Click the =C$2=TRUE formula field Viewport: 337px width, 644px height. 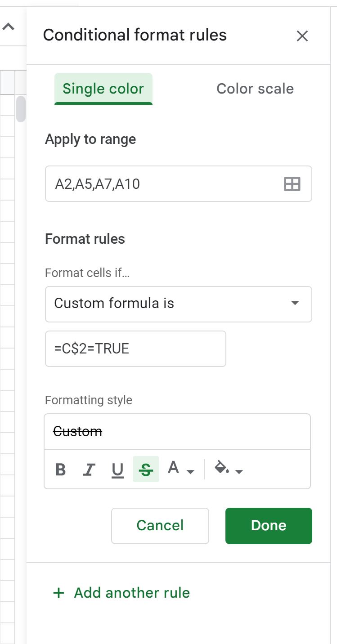tap(135, 349)
